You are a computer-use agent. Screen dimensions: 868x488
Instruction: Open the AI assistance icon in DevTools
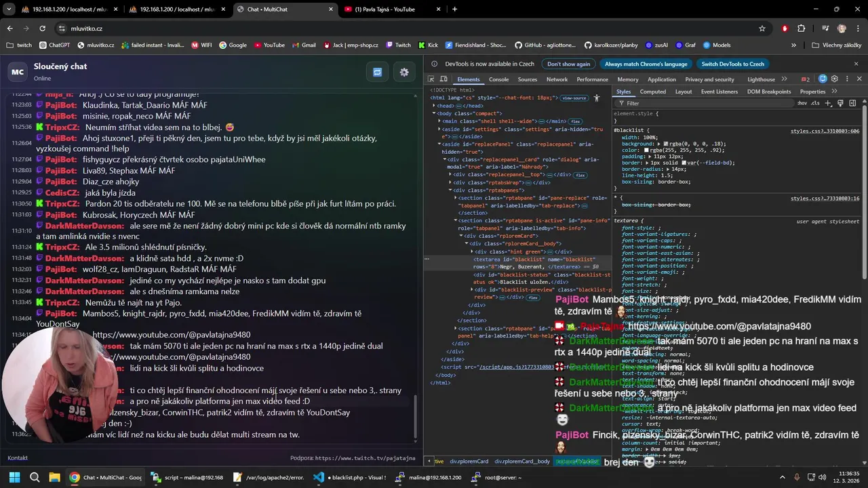click(x=823, y=79)
